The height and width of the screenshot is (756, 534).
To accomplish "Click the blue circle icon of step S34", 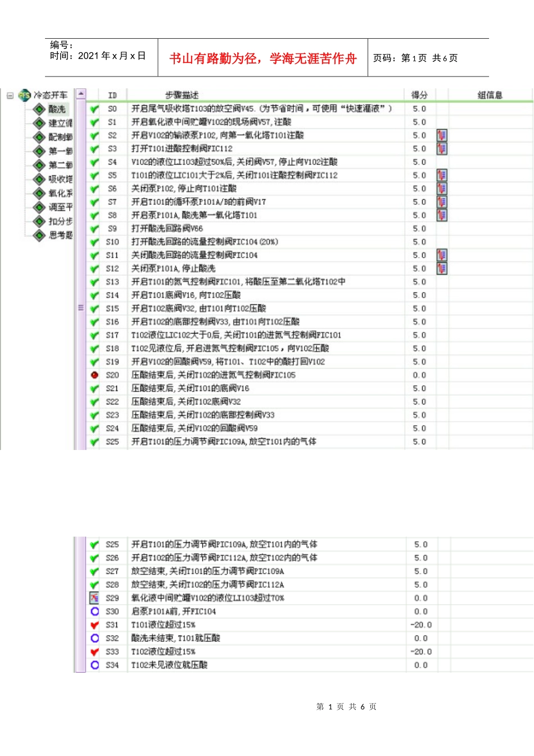I will [94, 665].
